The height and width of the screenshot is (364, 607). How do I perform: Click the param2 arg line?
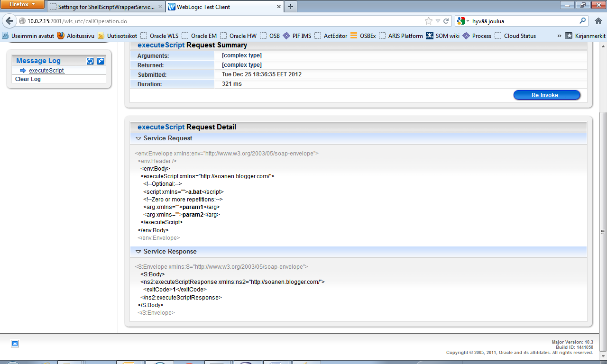point(182,215)
